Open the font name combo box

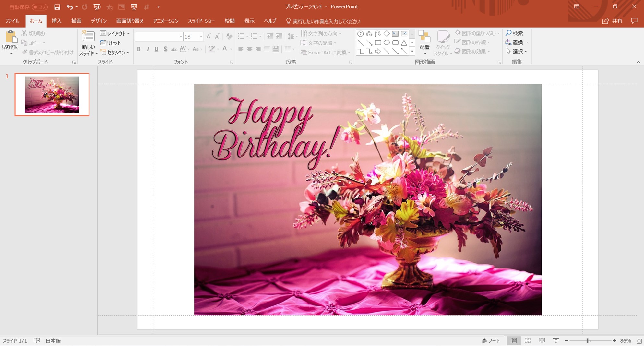(x=159, y=37)
